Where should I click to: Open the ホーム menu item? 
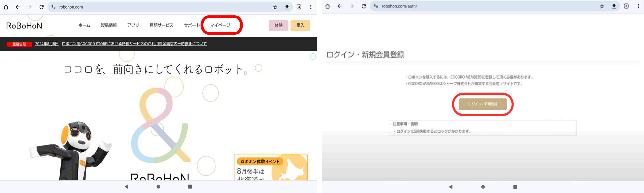[84, 25]
